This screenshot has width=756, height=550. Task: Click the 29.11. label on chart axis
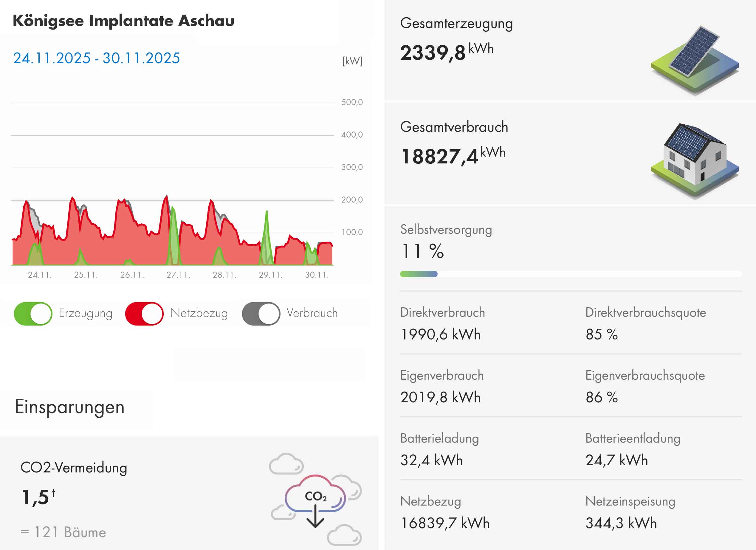click(270, 275)
